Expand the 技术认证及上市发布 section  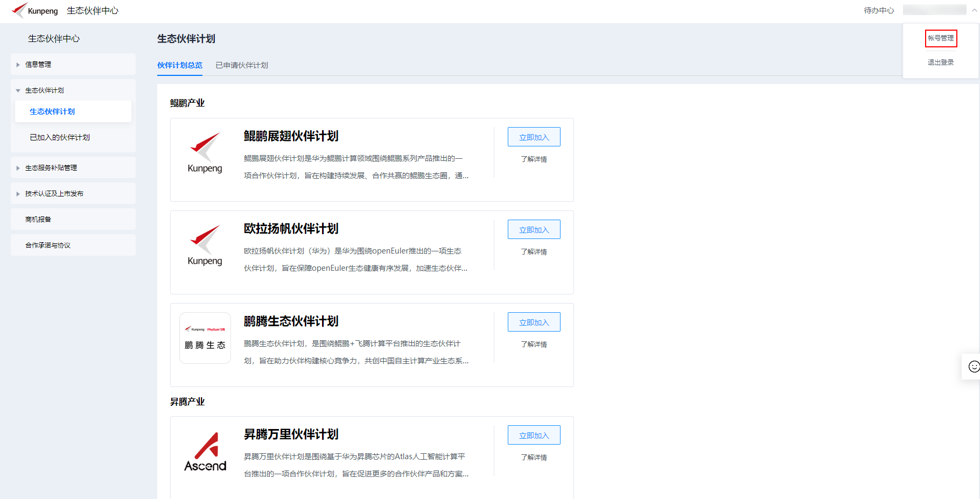73,193
